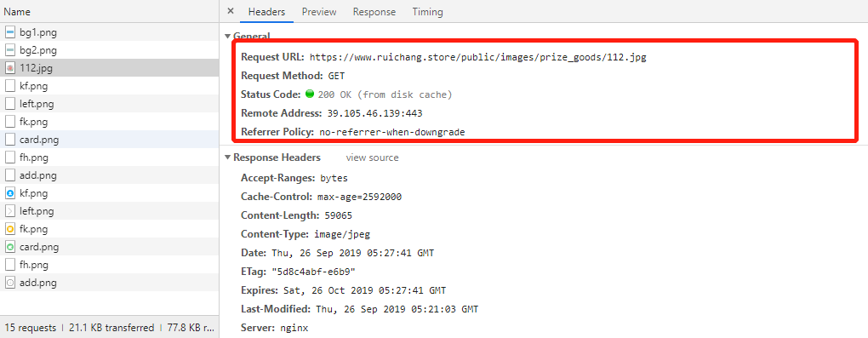Collapse the General section
This screenshot has width=868, height=338.
227,36
